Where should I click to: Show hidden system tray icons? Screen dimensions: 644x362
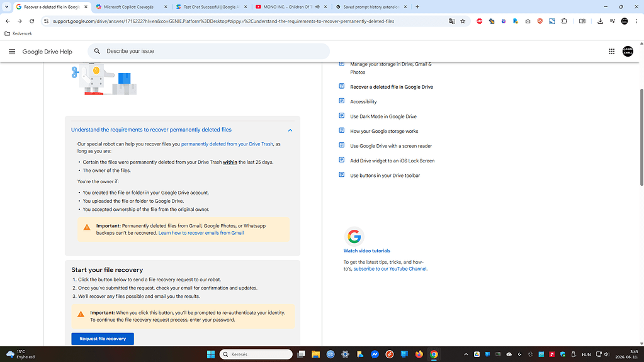466,354
